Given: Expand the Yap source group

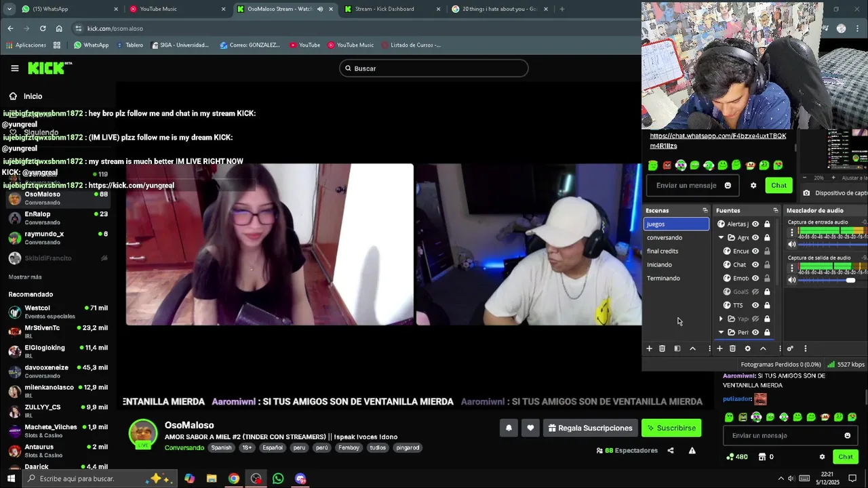Looking at the screenshot, I should tap(721, 319).
